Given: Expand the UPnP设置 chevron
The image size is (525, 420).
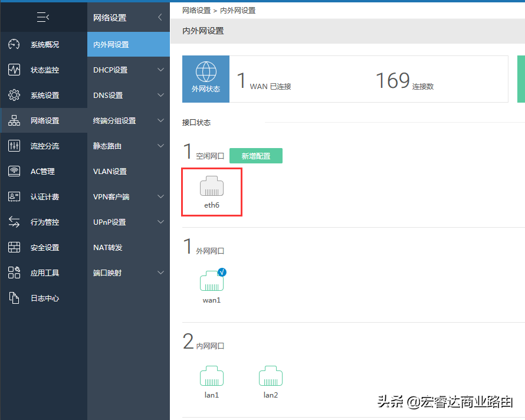Looking at the screenshot, I should pos(160,222).
